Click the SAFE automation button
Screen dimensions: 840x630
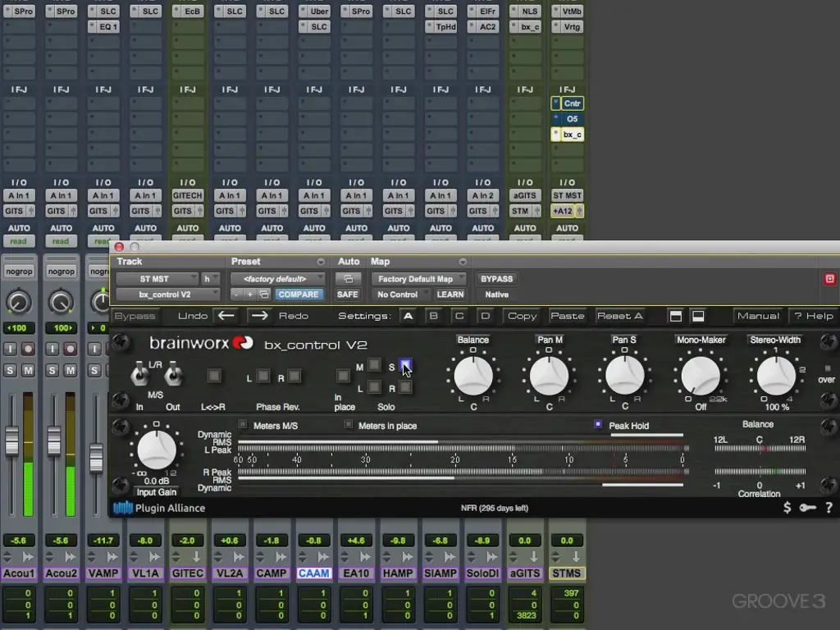pyautogui.click(x=348, y=294)
